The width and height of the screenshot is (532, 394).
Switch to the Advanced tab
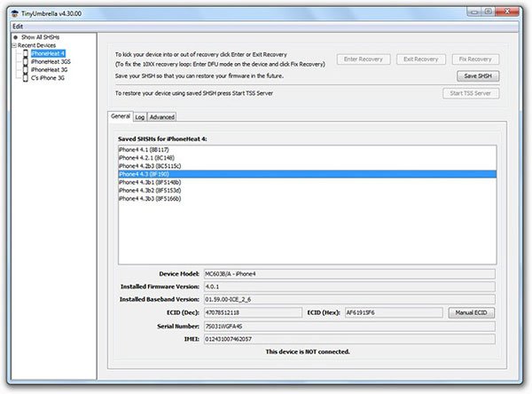(x=162, y=116)
